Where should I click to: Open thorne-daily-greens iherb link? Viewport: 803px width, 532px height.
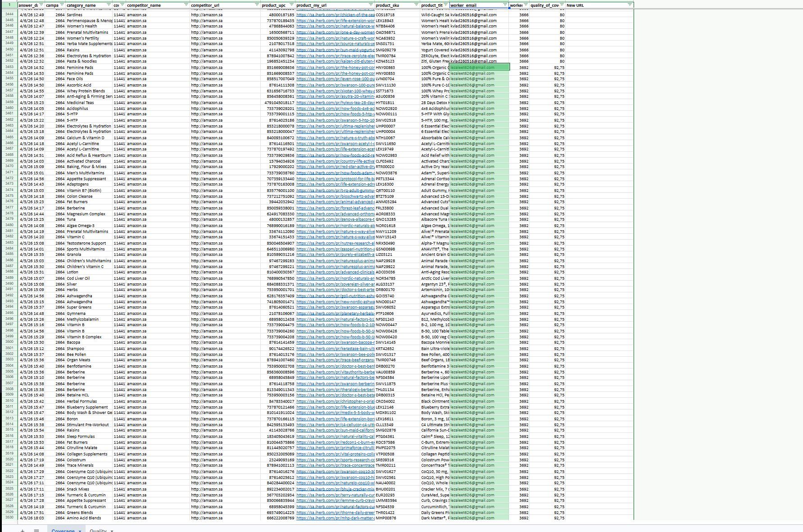(x=336, y=512)
